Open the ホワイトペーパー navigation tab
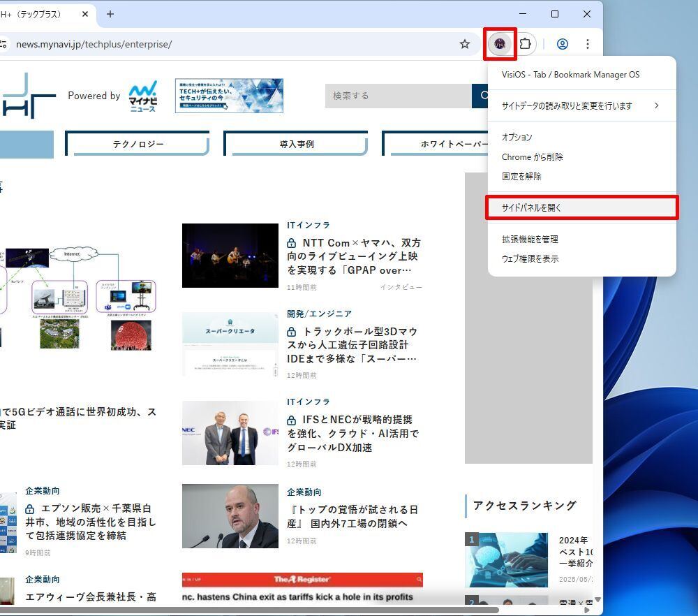Image resolution: width=698 pixels, height=616 pixels. click(x=436, y=144)
